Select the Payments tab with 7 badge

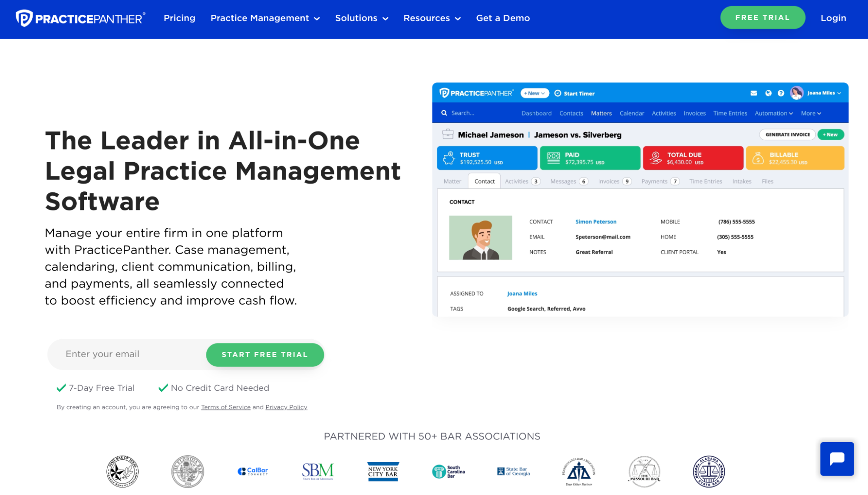(x=660, y=181)
